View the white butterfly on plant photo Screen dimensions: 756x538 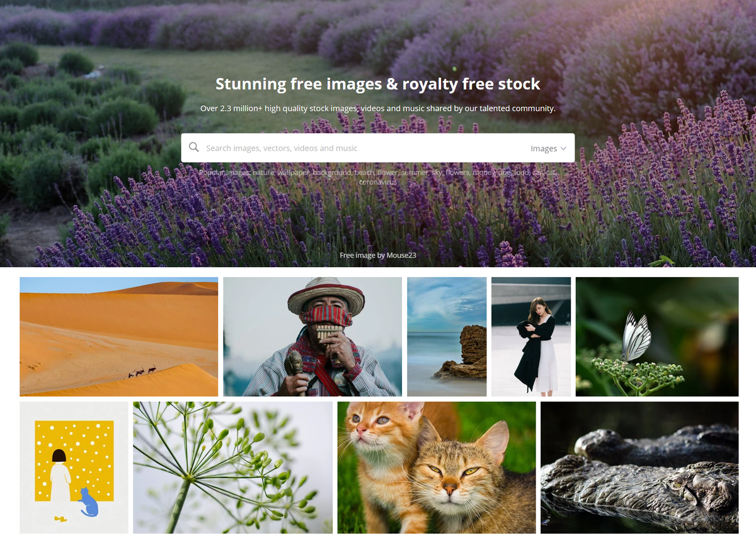click(657, 336)
